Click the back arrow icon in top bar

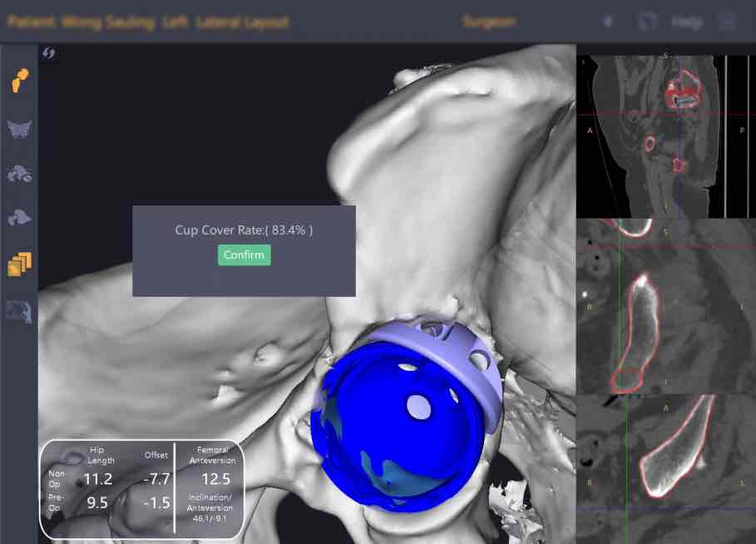(x=608, y=22)
